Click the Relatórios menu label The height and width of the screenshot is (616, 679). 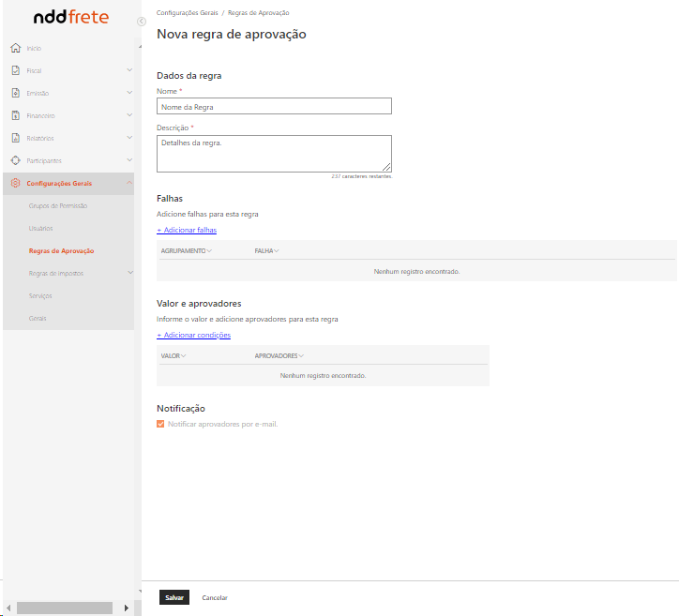point(40,139)
